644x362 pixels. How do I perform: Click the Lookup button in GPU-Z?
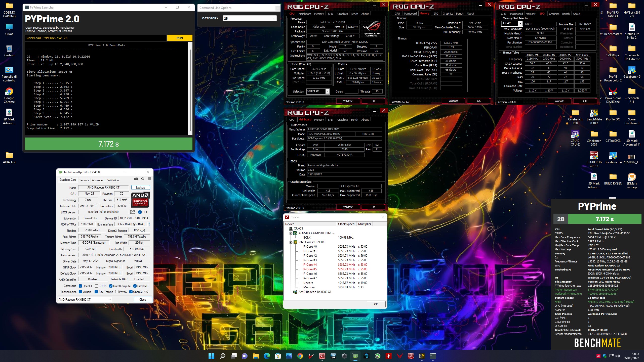pyautogui.click(x=140, y=187)
